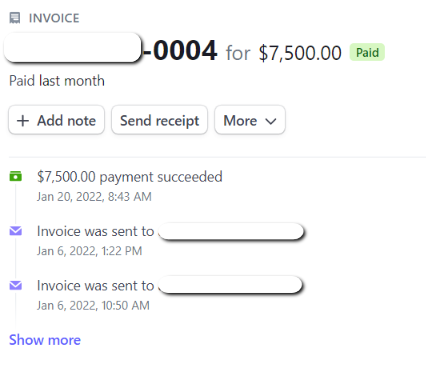Show more timeline events
The image size is (426, 372).
[x=45, y=340]
